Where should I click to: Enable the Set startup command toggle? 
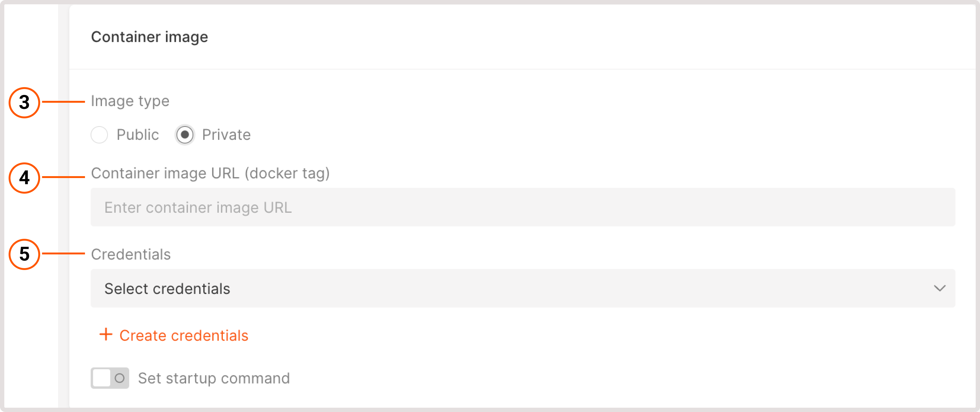pos(109,378)
